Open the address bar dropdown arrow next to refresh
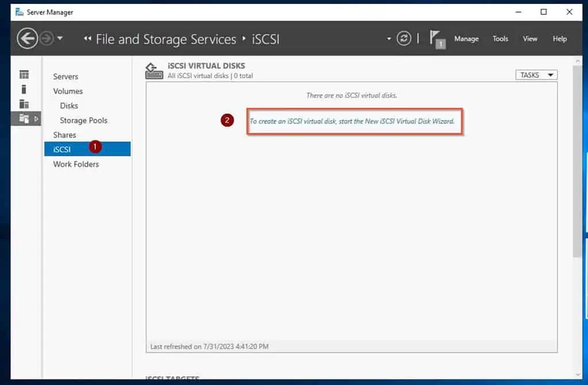This screenshot has width=588, height=385. 389,38
